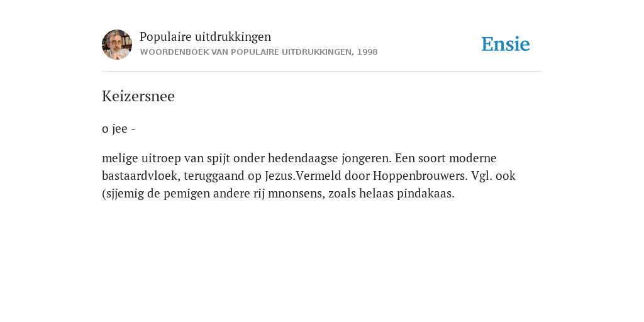Viewport: 644px width, 322px height.
Task: Click the Woordenboek van Populaire Uitdrukkingen source subtitle
Action: click(x=258, y=52)
